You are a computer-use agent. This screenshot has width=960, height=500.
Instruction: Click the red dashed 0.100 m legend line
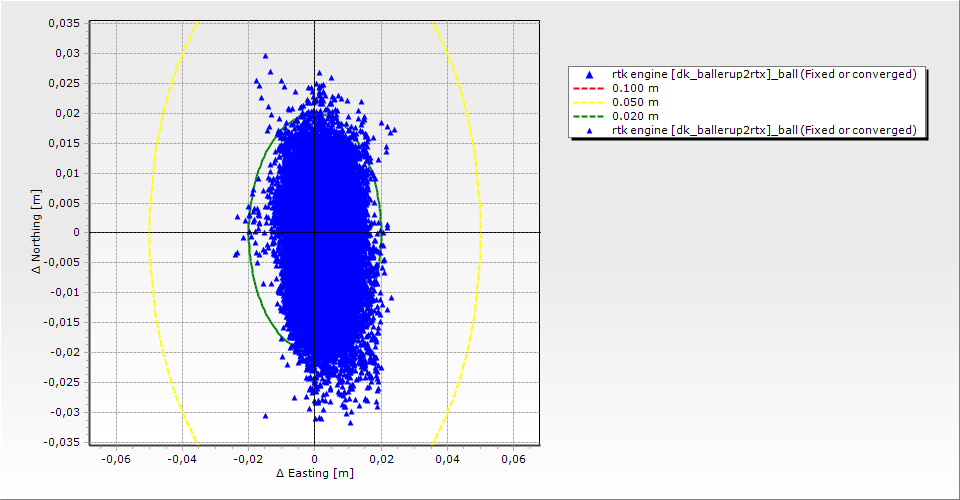(x=588, y=88)
